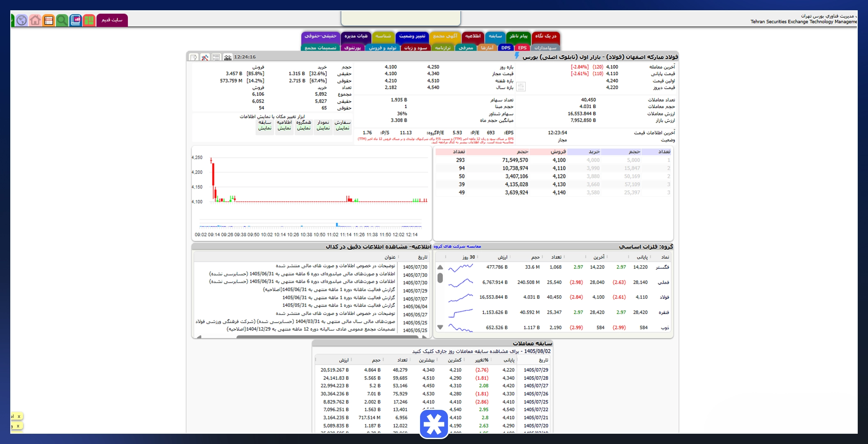This screenshot has height=444, width=868.
Task: Click the export page icon beside the clock
Action: point(194,57)
